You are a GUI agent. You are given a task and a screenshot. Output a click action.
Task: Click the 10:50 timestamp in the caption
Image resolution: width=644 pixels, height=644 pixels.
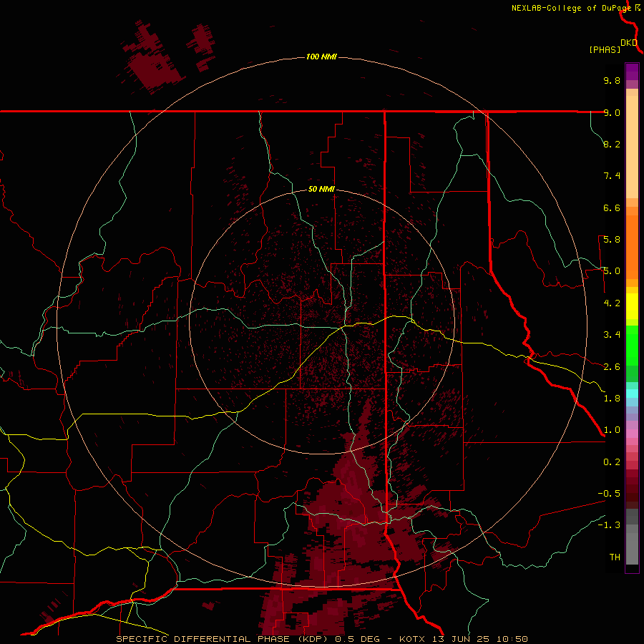[512, 639]
